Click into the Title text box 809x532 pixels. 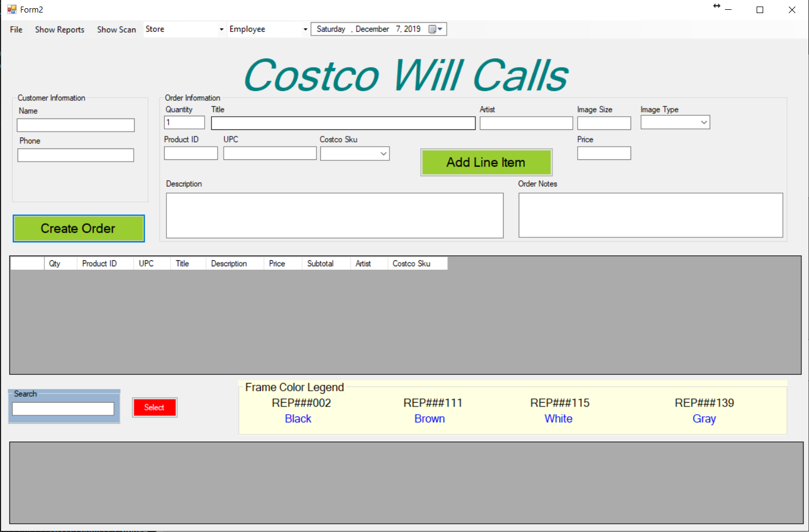(343, 123)
